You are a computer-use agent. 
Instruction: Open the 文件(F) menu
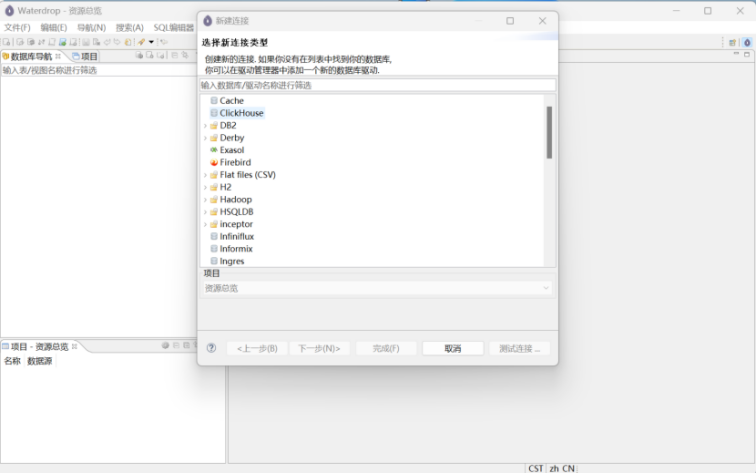[17, 27]
